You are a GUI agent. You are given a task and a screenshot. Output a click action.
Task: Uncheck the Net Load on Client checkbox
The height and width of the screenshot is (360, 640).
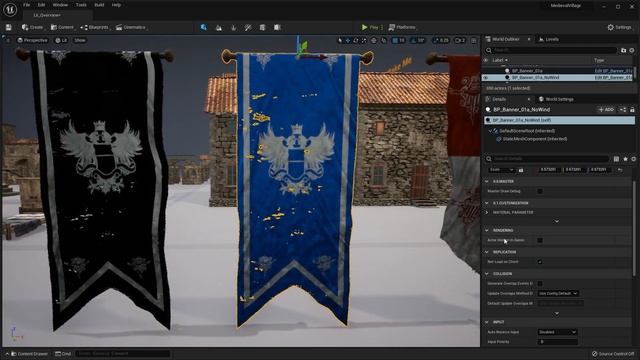(540, 262)
